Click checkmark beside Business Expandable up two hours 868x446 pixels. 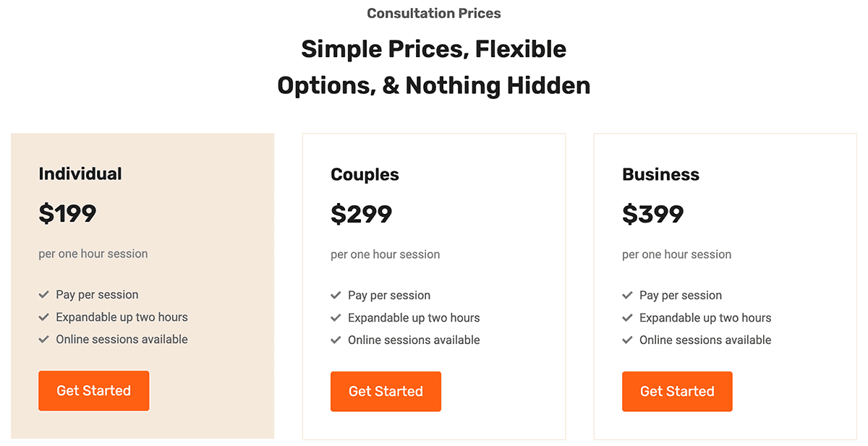[x=627, y=318]
